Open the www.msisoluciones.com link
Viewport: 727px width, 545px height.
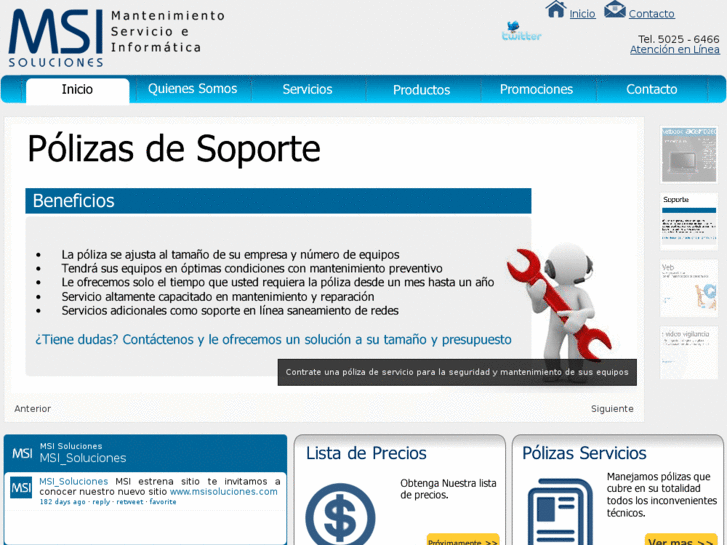click(x=223, y=492)
